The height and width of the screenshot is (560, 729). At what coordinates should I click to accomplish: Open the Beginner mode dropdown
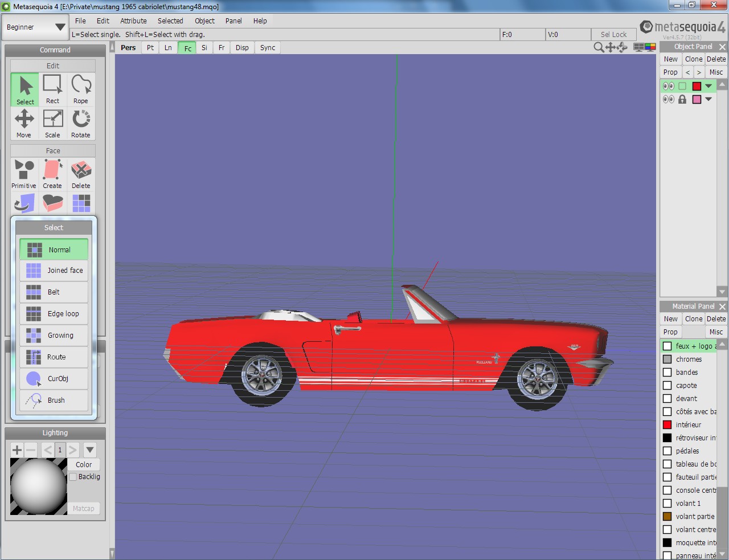pyautogui.click(x=35, y=27)
